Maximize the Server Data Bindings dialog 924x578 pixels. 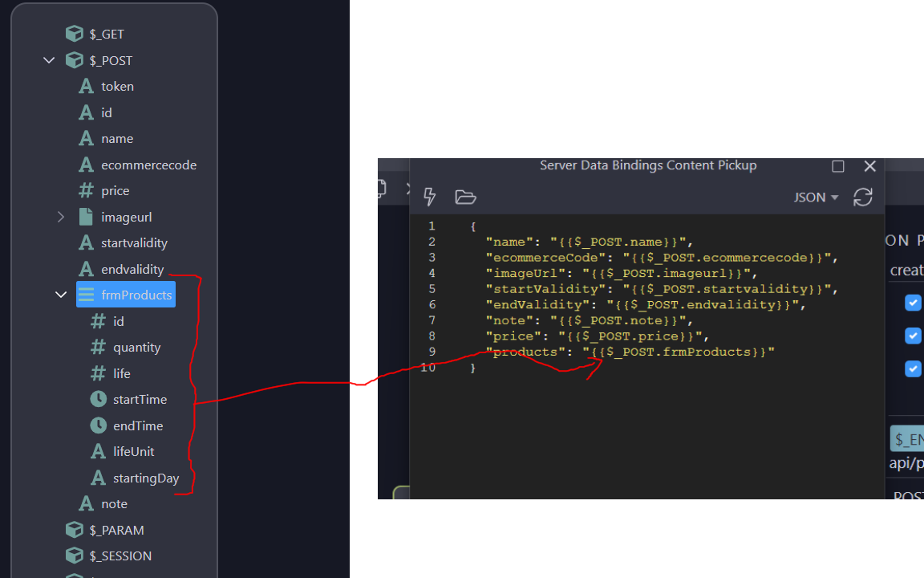tap(838, 166)
